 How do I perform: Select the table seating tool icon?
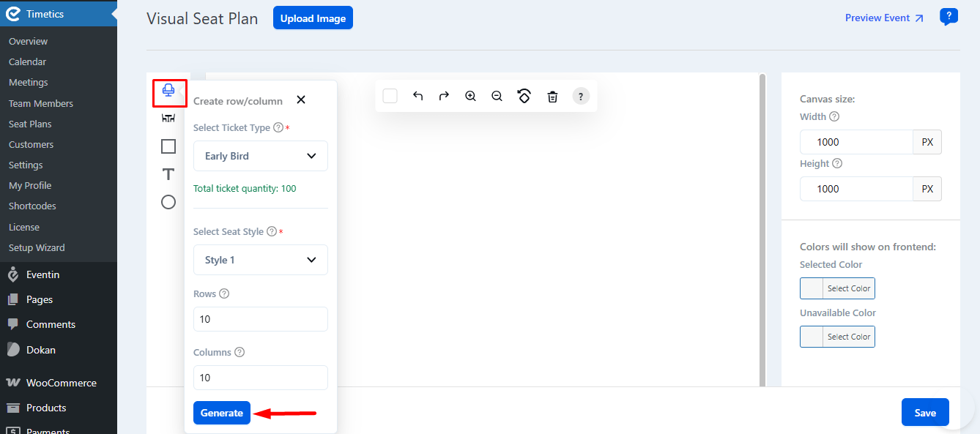(x=168, y=118)
